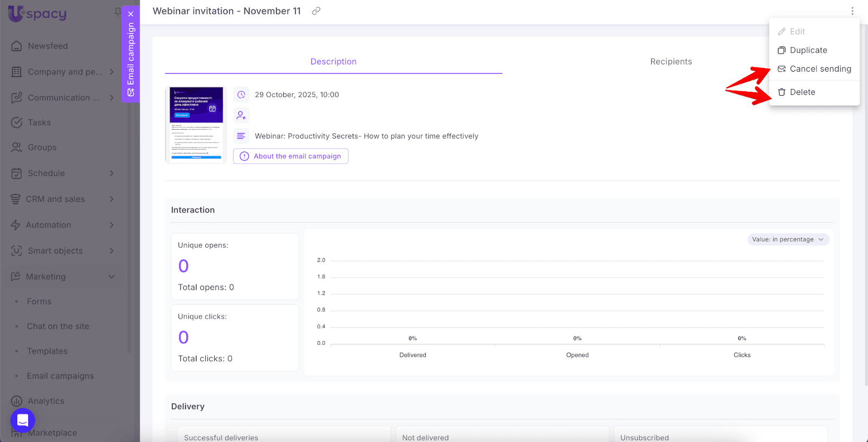The height and width of the screenshot is (442, 868).
Task: Click the add recipient person icon
Action: point(241,115)
